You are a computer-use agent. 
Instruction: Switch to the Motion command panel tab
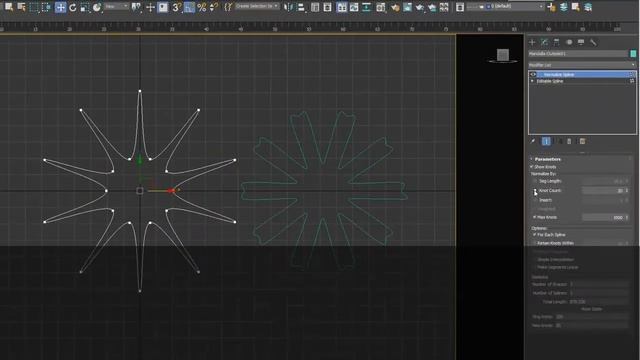[x=569, y=42]
